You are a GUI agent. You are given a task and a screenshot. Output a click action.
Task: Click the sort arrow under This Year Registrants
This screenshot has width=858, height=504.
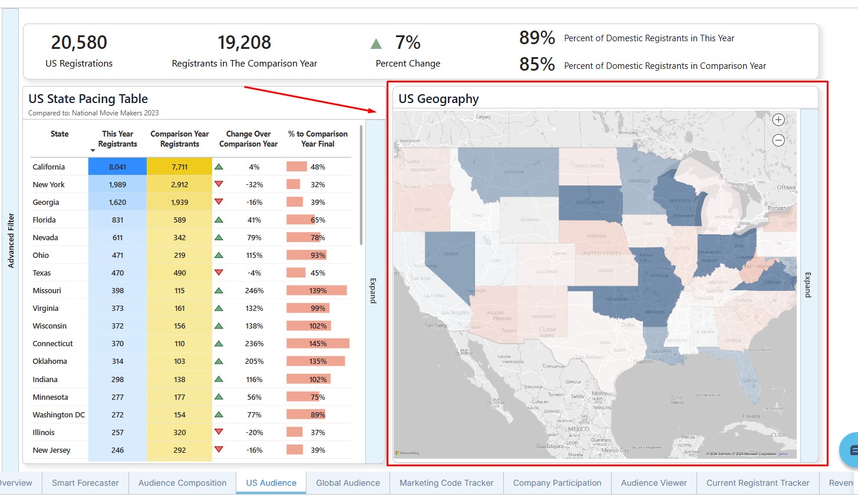point(93,151)
